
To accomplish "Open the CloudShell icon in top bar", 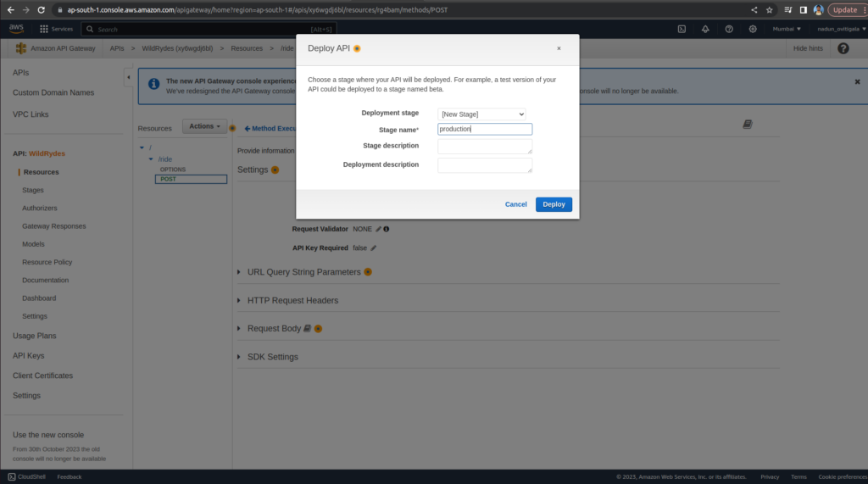I will (x=682, y=29).
